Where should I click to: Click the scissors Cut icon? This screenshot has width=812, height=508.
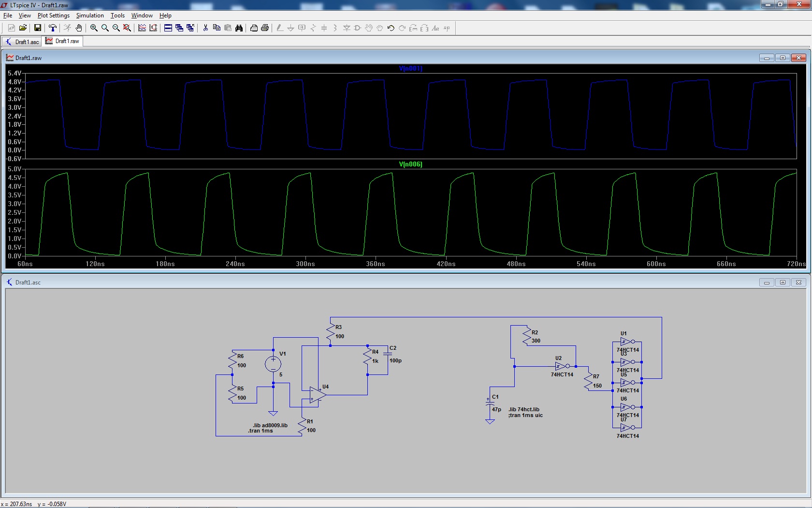coord(205,28)
